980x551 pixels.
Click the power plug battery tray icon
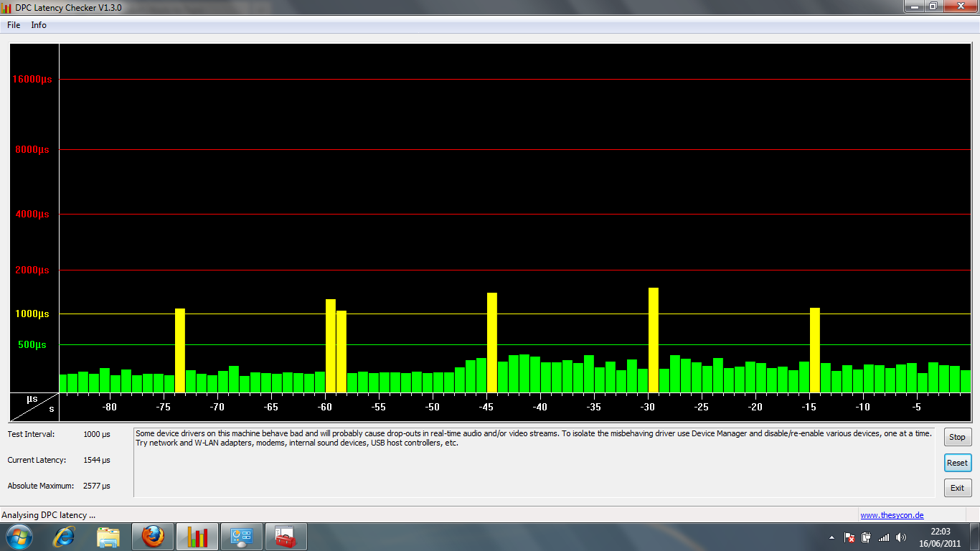(867, 537)
